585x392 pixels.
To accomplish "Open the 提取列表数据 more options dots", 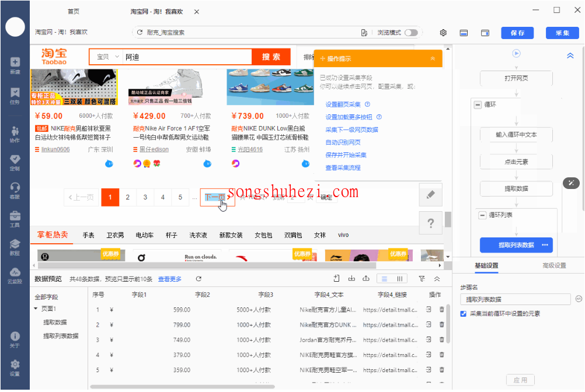I will [545, 245].
